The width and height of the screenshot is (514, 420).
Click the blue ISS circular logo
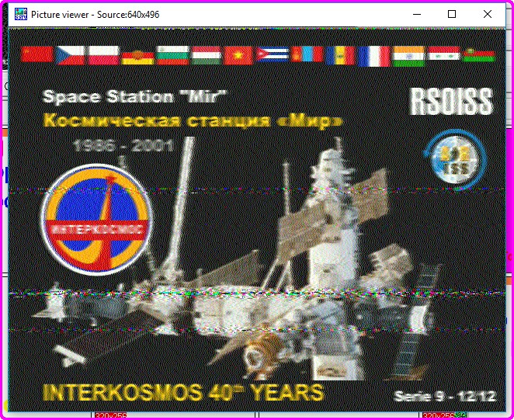451,160
